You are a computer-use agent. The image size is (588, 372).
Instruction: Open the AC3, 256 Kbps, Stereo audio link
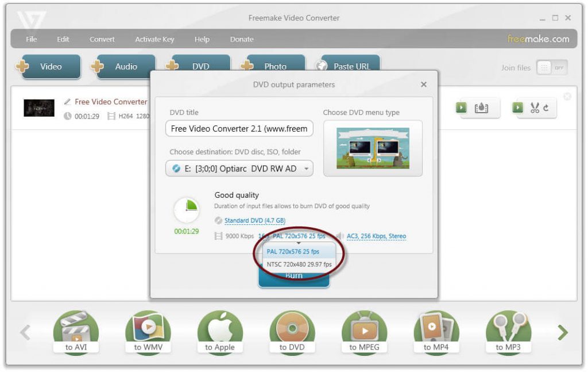376,236
